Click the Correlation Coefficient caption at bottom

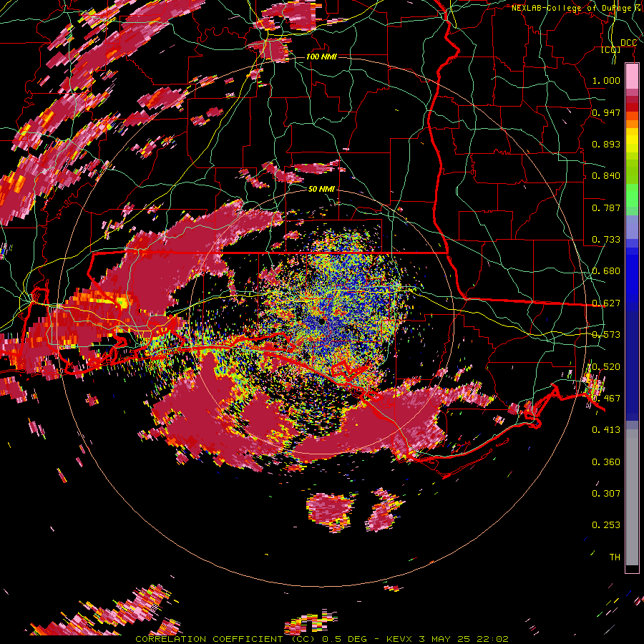tap(321, 639)
